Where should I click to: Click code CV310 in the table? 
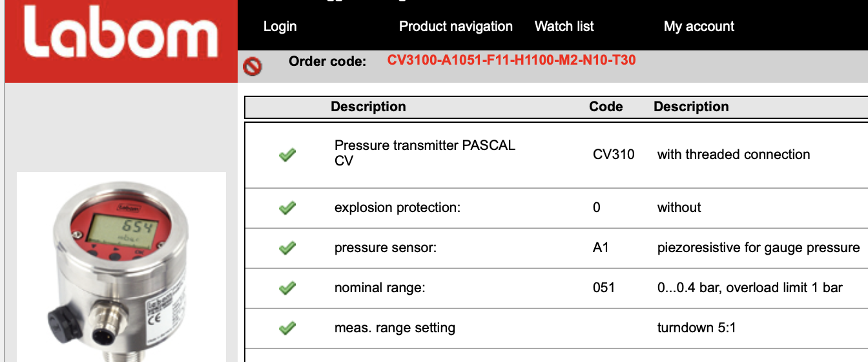point(614,154)
